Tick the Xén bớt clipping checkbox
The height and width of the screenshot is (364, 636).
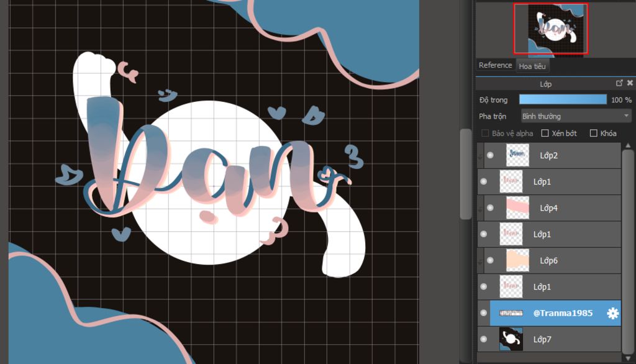point(545,133)
